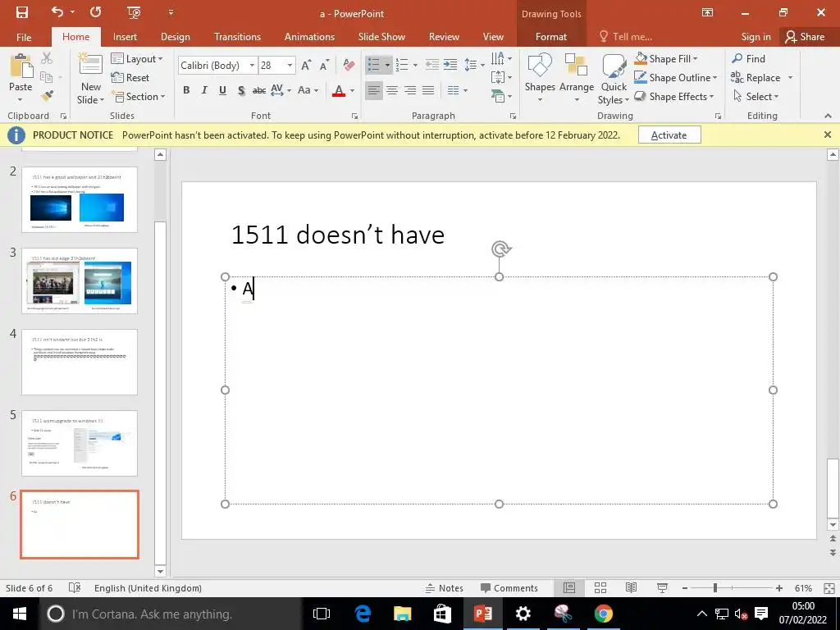Click the Redo/Repeat arrow icon
The height and width of the screenshot is (630, 840).
95,11
